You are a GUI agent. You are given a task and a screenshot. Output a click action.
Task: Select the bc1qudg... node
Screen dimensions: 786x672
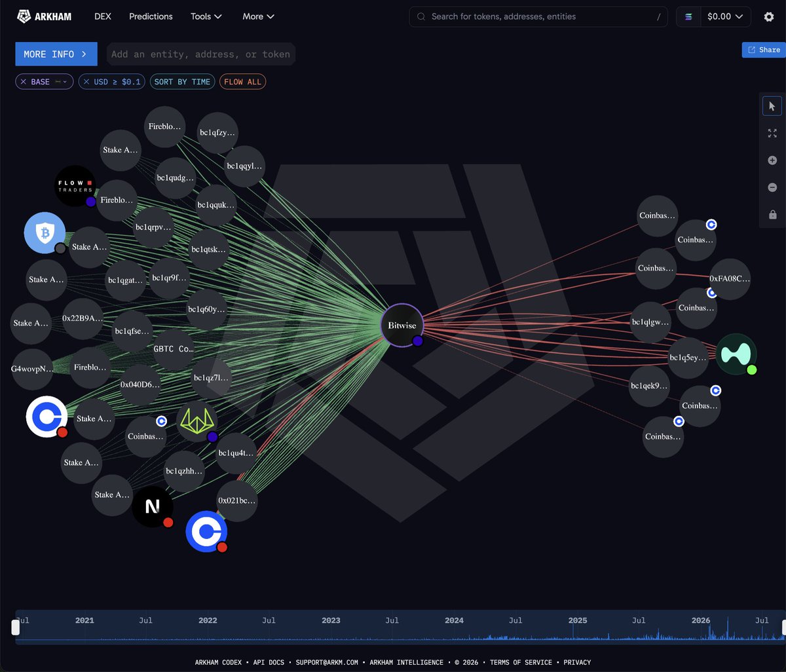pyautogui.click(x=176, y=177)
